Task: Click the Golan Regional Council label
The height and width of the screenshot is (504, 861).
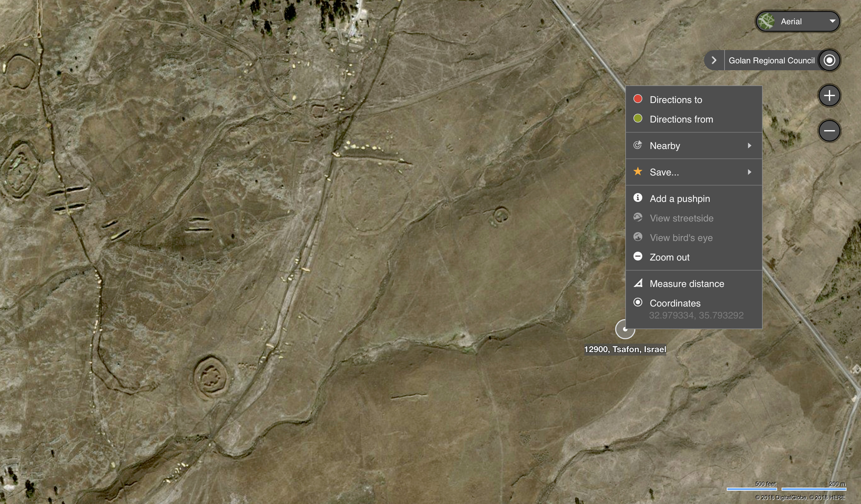Action: pyautogui.click(x=771, y=60)
